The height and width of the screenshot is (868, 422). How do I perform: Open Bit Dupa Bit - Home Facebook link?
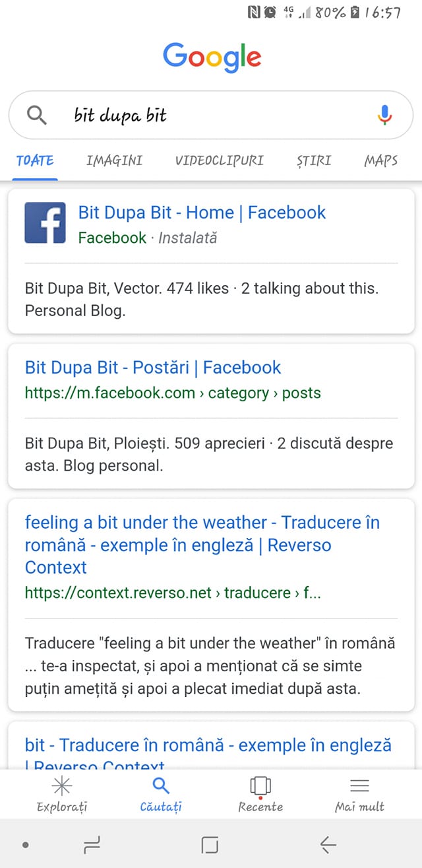(x=202, y=213)
